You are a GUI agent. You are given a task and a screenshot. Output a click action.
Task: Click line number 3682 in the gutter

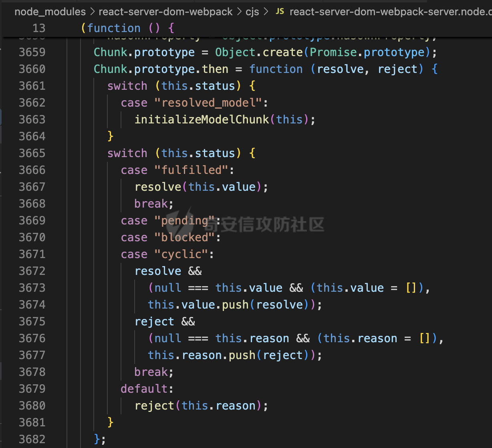tap(32, 440)
